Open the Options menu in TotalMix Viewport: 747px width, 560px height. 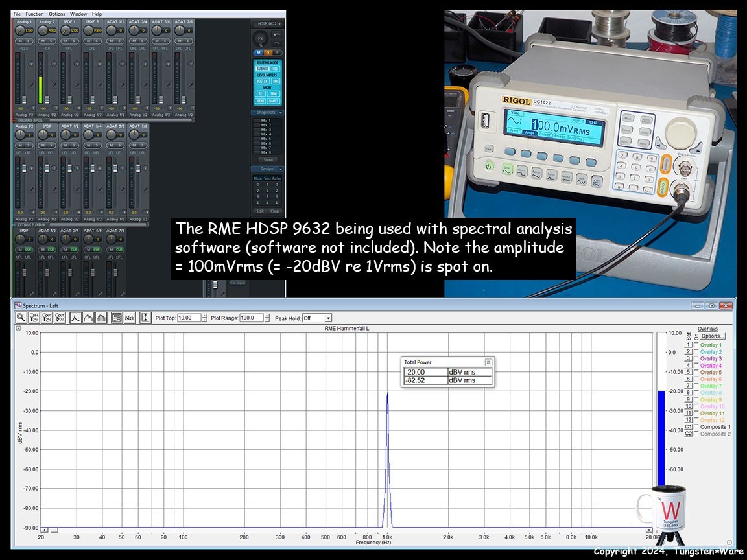57,14
